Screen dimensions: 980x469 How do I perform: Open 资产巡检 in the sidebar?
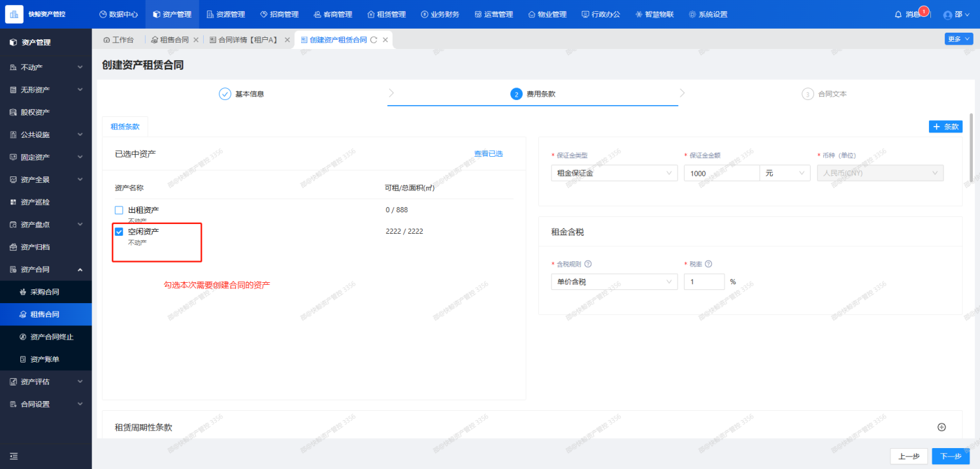(46, 202)
